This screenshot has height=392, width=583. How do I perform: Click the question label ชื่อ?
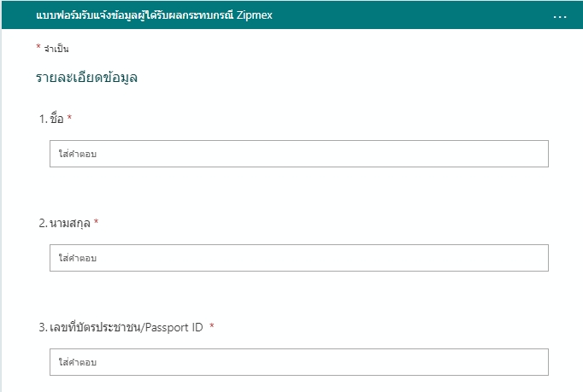[x=56, y=119]
